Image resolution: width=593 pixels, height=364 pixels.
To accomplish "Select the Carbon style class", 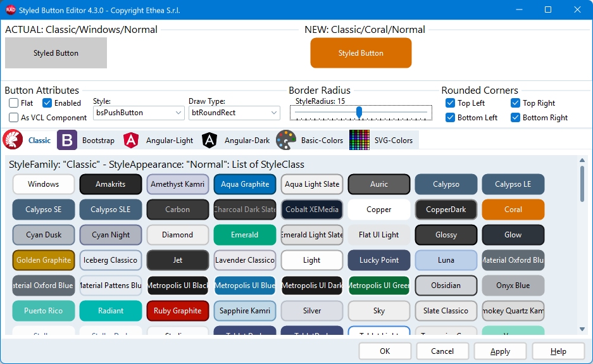I will pyautogui.click(x=177, y=210).
